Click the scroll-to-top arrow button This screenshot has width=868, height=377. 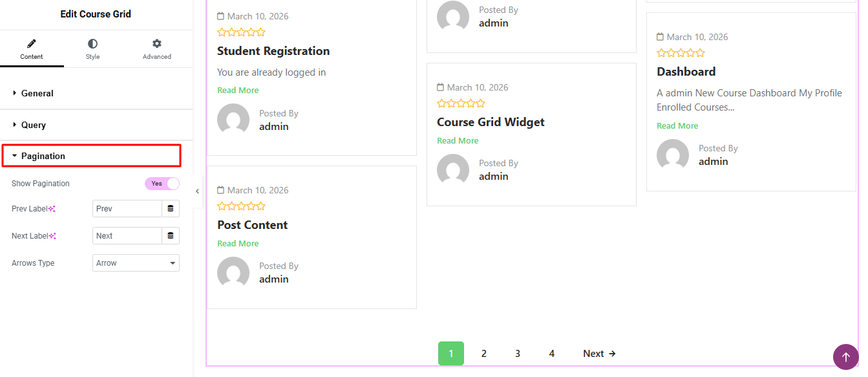click(x=846, y=357)
